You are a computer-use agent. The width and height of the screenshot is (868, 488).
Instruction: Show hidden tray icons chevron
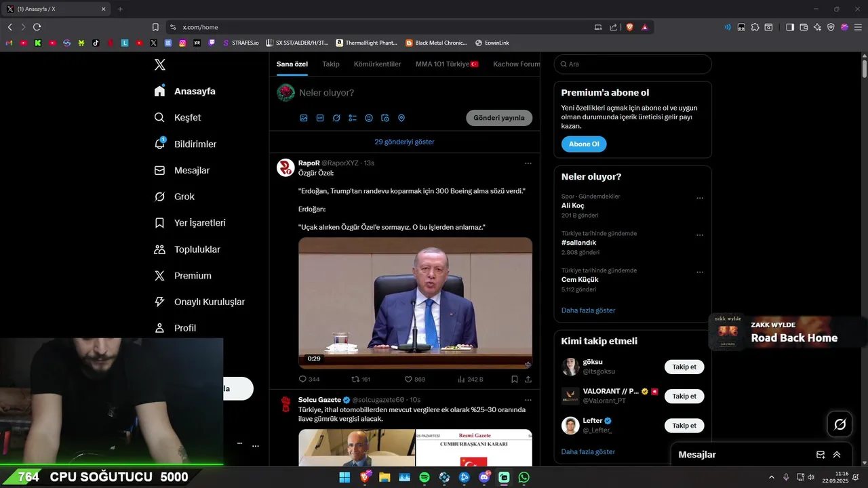pos(771,477)
